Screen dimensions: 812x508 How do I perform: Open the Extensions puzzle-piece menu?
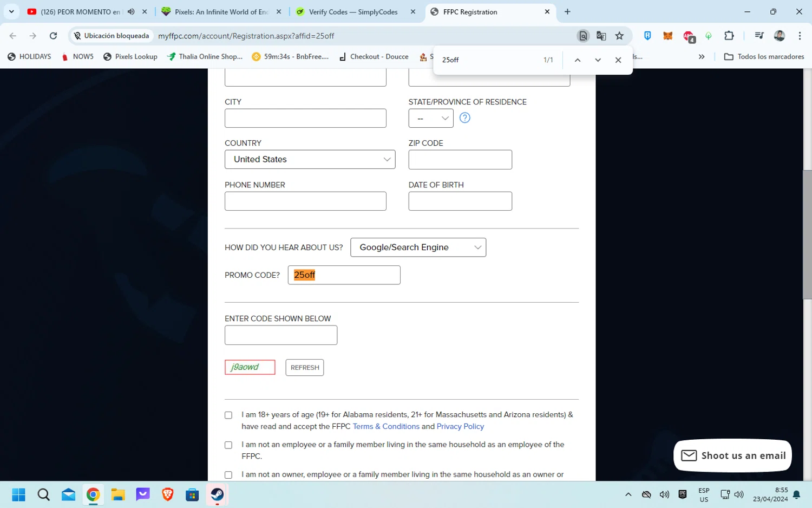(x=729, y=36)
